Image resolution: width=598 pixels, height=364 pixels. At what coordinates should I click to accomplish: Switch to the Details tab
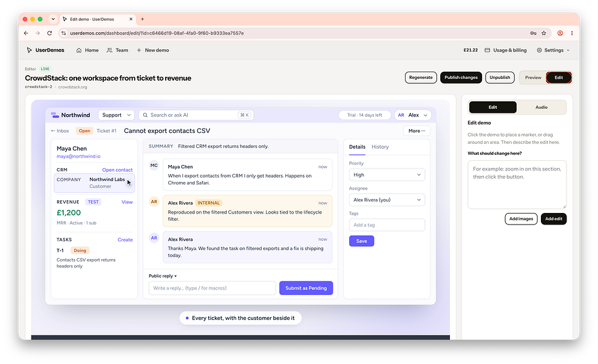(357, 147)
